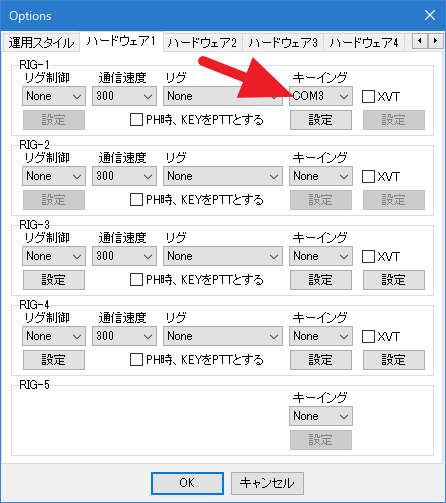Image resolution: width=446 pixels, height=503 pixels.
Task: Open RIG-4 通信速度 dropdown
Action: pyautogui.click(x=124, y=336)
